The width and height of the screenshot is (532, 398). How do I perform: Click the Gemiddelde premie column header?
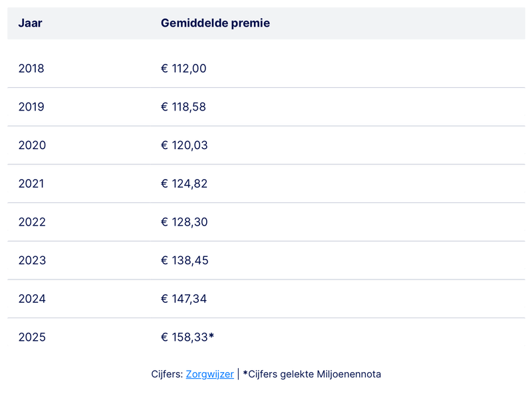tap(215, 23)
